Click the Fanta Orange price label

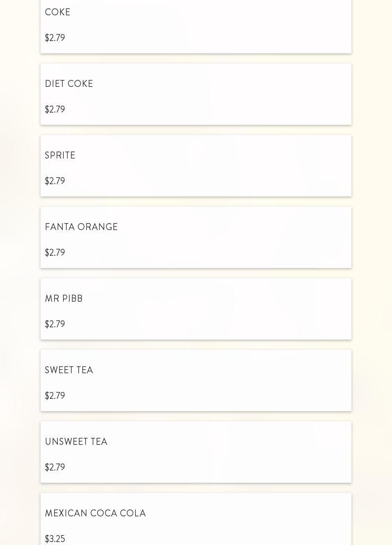pyautogui.click(x=55, y=253)
